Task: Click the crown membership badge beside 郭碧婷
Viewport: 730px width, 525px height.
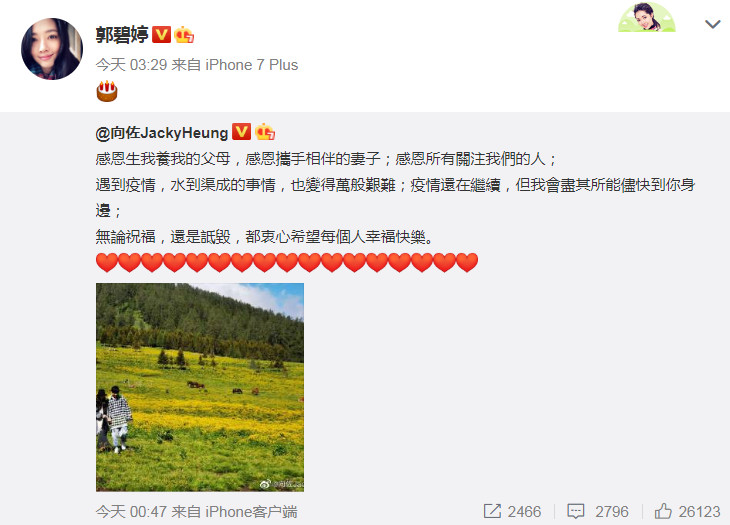Action: click(x=184, y=34)
